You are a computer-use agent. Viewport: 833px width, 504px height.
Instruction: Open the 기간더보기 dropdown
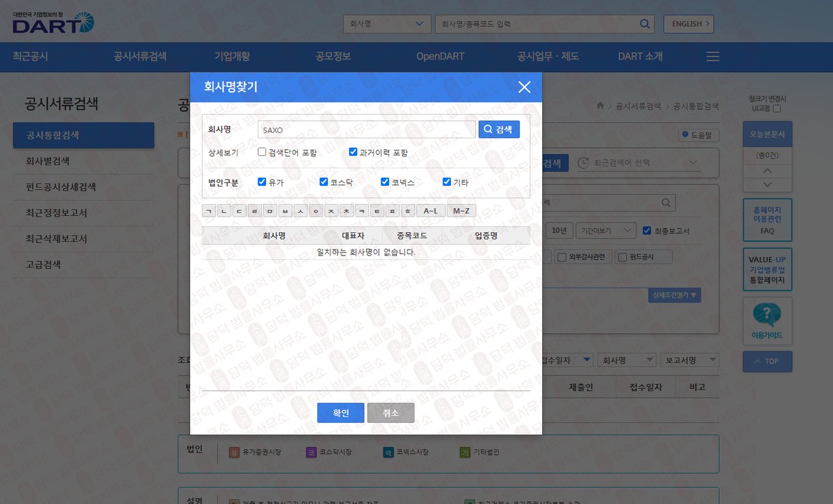pyautogui.click(x=606, y=230)
